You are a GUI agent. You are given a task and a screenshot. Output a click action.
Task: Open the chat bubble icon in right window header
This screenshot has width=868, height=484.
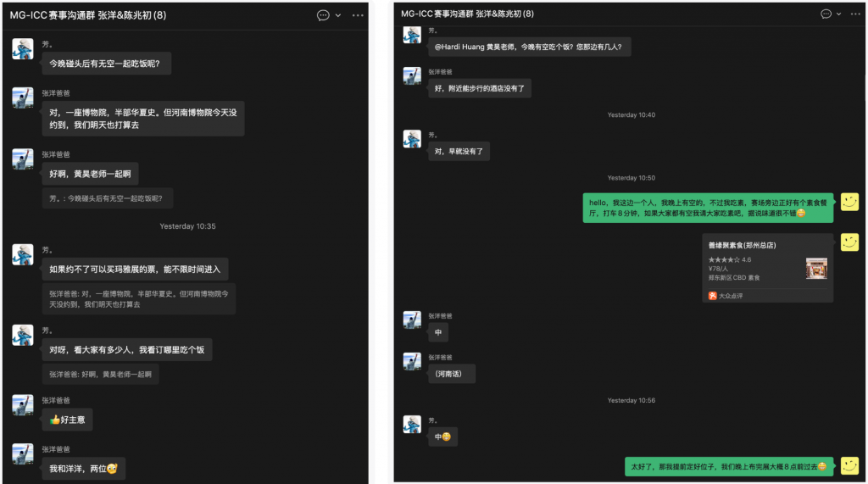[826, 14]
